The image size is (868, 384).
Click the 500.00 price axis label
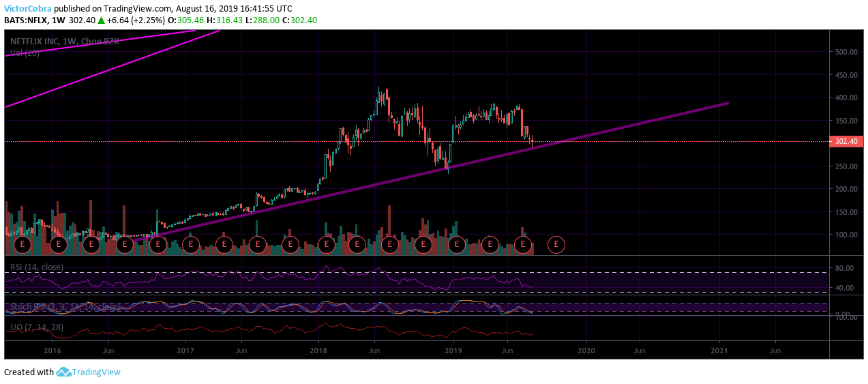tap(848, 52)
